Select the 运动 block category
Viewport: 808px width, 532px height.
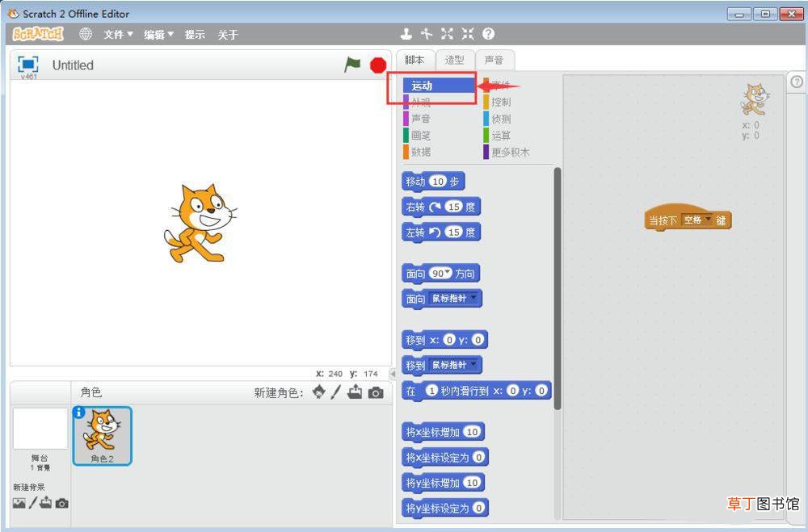439,86
